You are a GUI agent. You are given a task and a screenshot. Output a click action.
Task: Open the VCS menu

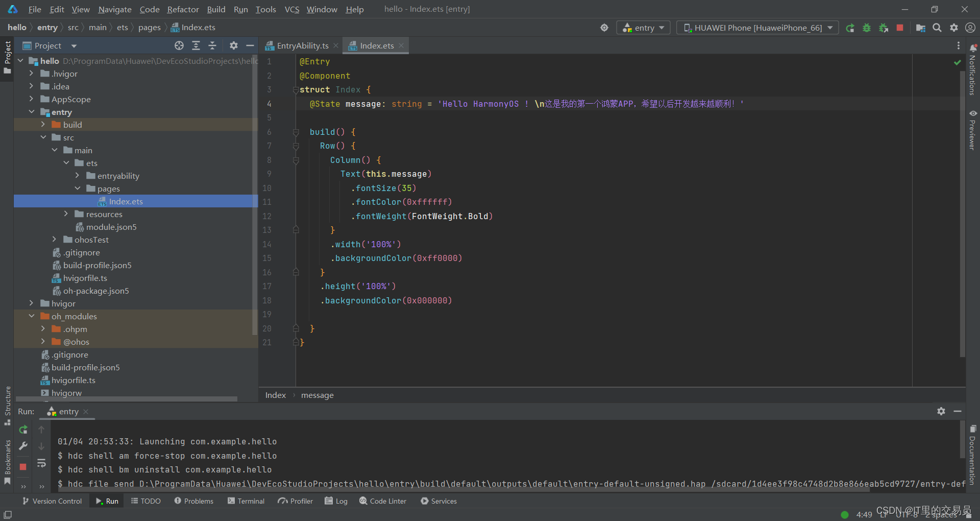coord(291,9)
